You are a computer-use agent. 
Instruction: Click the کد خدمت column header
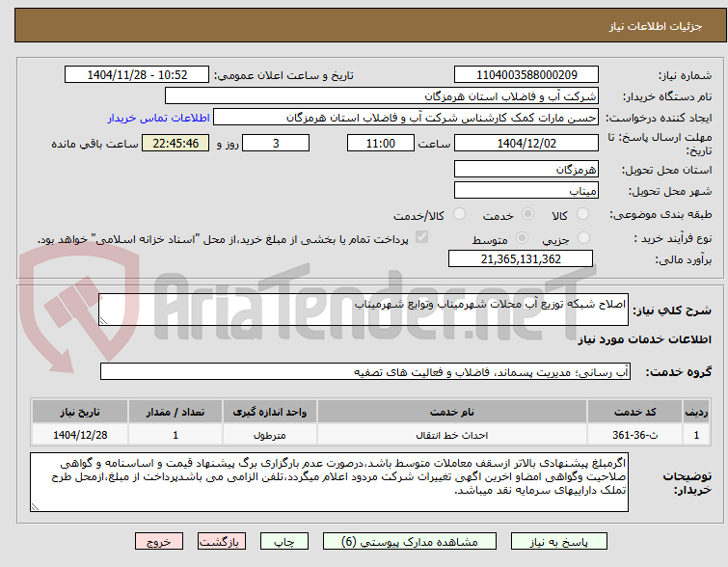(634, 412)
